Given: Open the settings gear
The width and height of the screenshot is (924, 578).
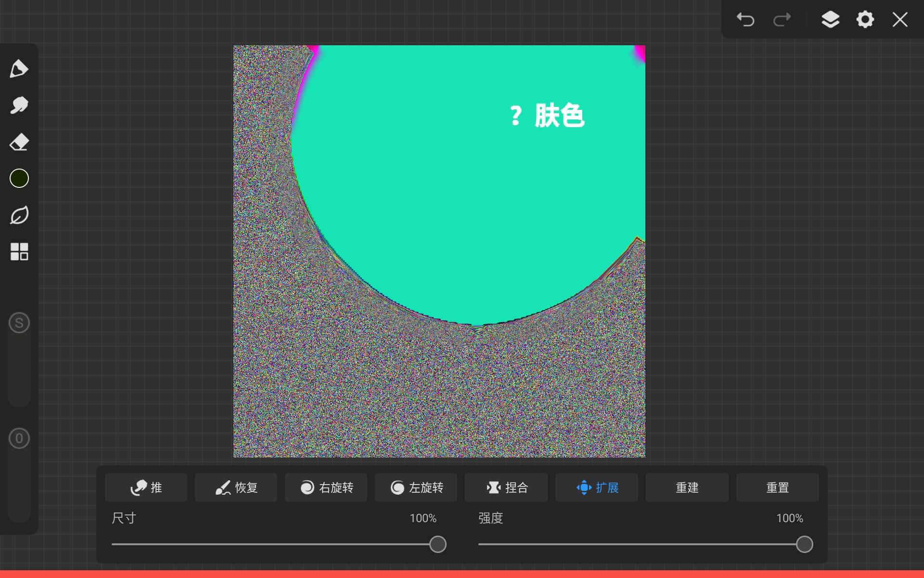Looking at the screenshot, I should (x=865, y=20).
